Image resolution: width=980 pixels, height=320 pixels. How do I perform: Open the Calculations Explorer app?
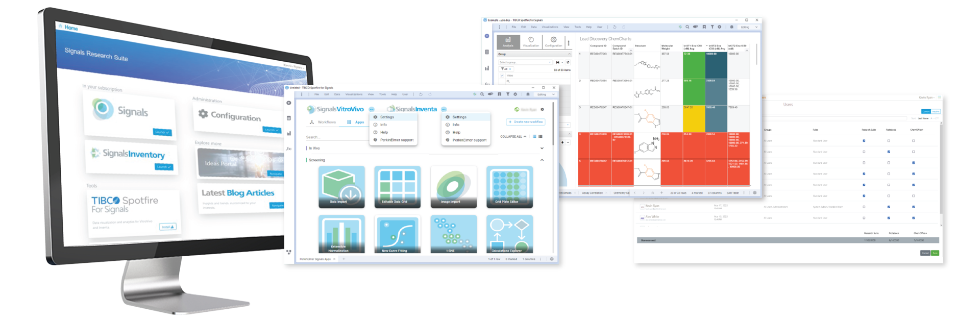(509, 234)
